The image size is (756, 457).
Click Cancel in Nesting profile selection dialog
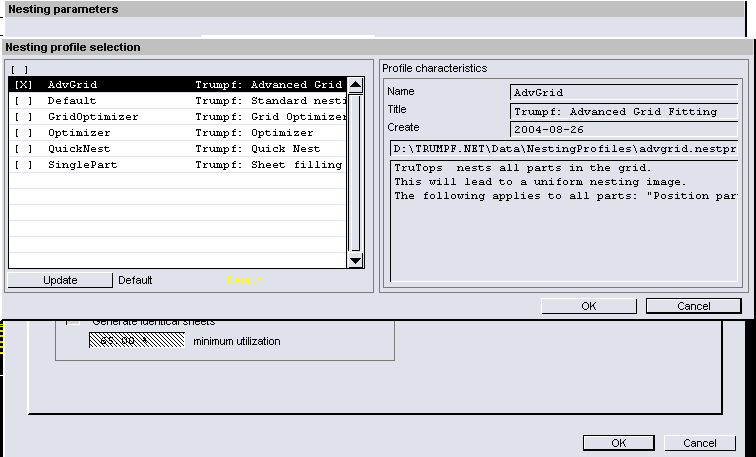point(693,306)
